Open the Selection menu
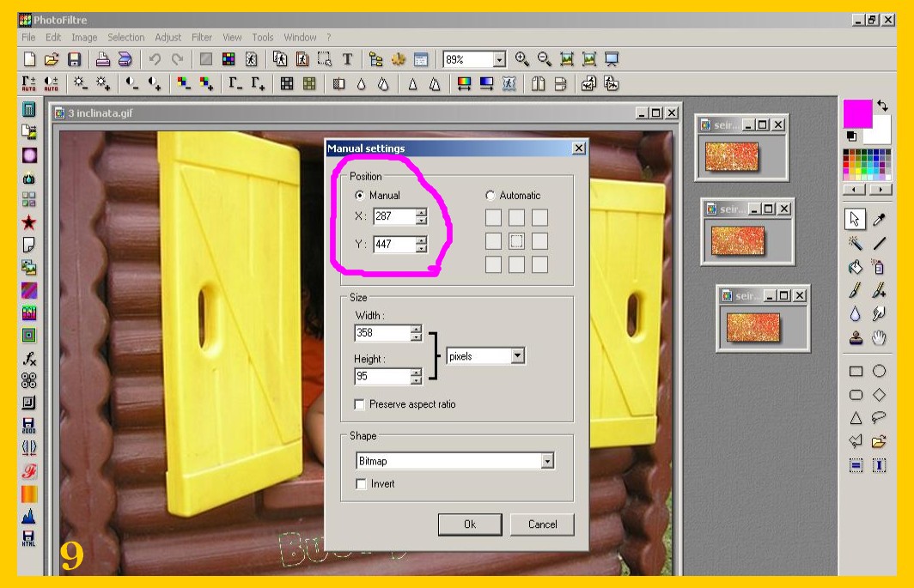 pyautogui.click(x=126, y=38)
